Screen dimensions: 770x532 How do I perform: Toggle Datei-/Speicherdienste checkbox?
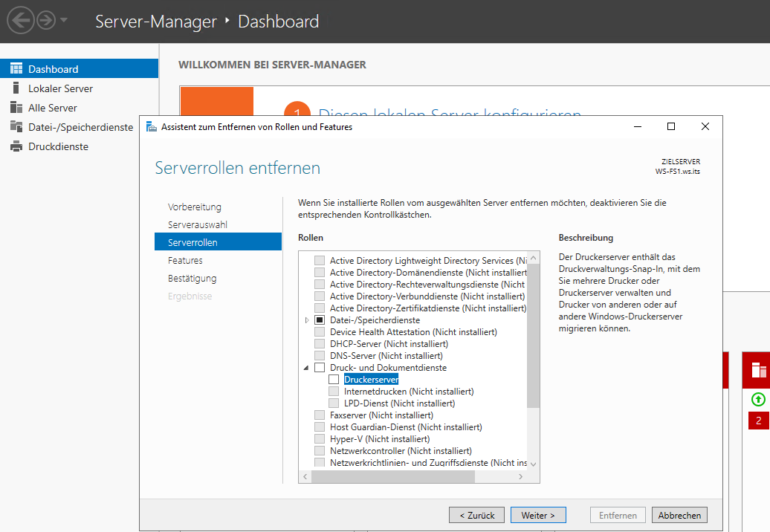(x=319, y=319)
